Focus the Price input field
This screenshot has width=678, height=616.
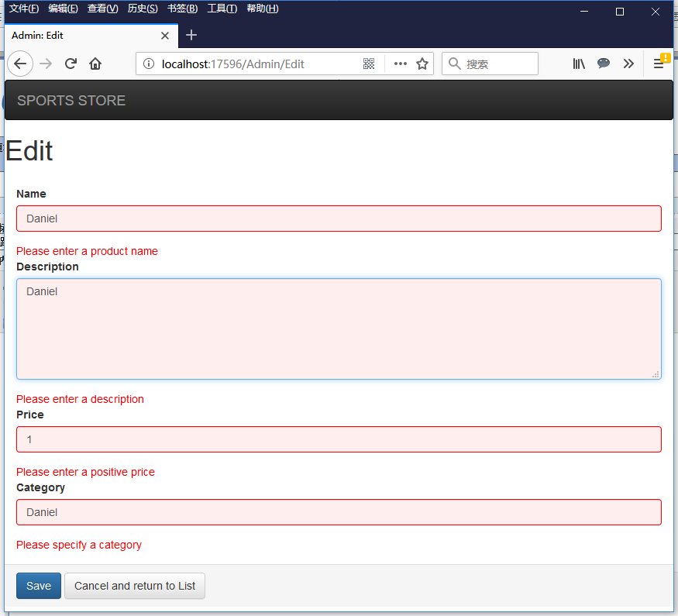tap(339, 439)
